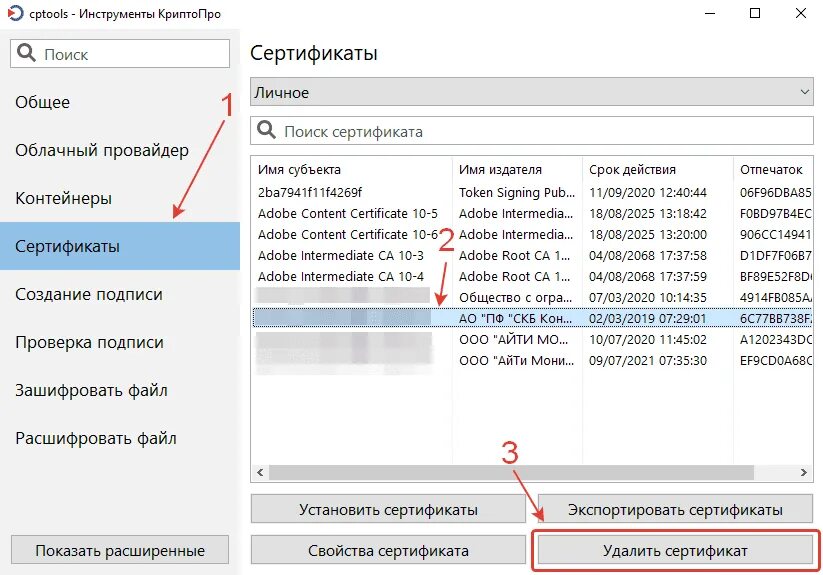This screenshot has width=823, height=575.
Task: Click thumbprint 4914FB085A cell
Action: coord(776,297)
